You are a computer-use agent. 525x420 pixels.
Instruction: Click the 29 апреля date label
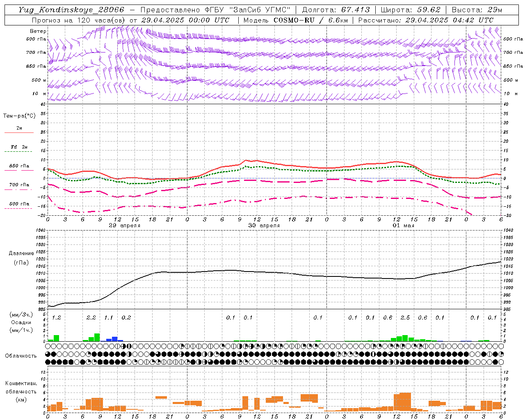pyautogui.click(x=124, y=226)
